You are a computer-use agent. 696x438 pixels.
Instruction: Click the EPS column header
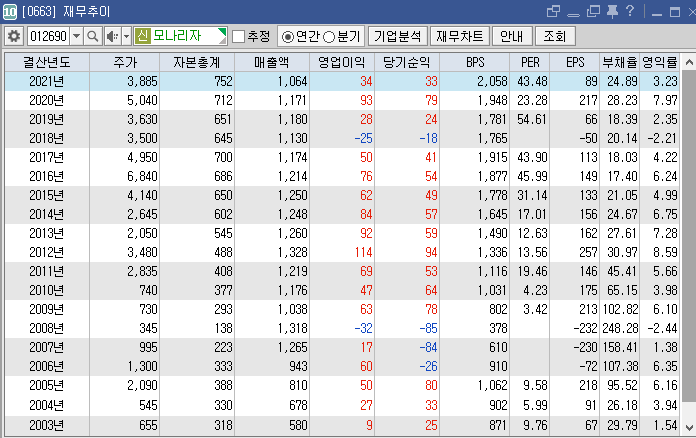tap(575, 62)
